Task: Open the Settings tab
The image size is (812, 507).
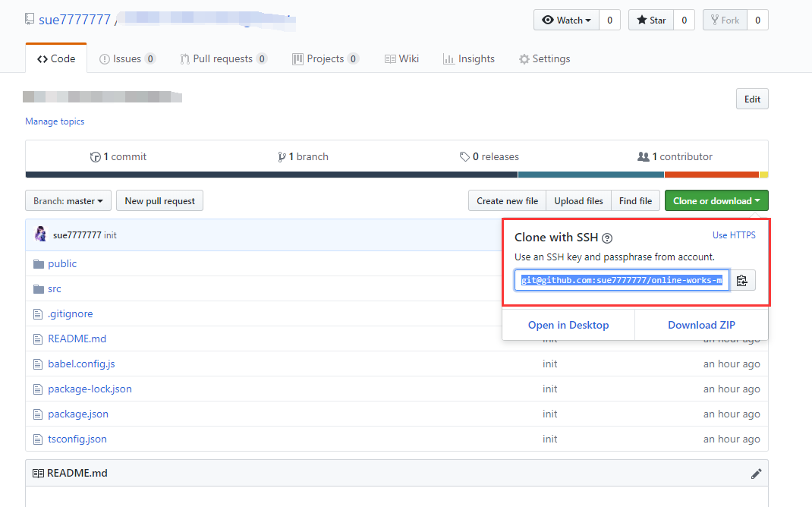Action: (544, 58)
